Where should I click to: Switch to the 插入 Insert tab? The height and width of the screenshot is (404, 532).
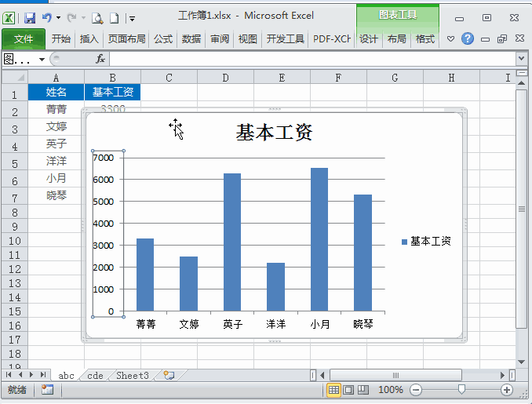[x=89, y=38]
